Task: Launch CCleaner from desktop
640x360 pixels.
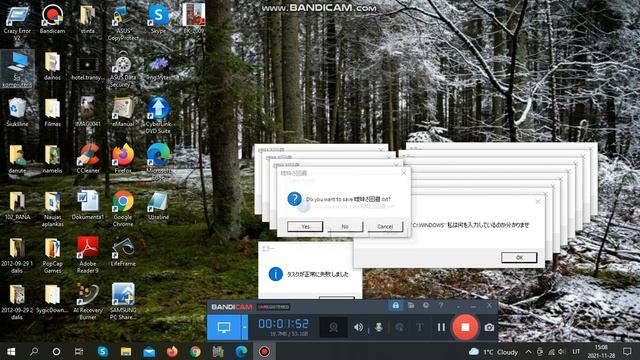Action: [x=88, y=159]
